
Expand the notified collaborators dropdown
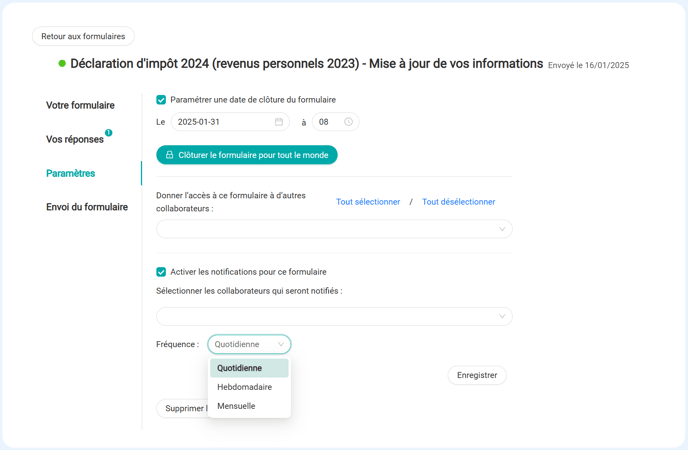coord(334,316)
